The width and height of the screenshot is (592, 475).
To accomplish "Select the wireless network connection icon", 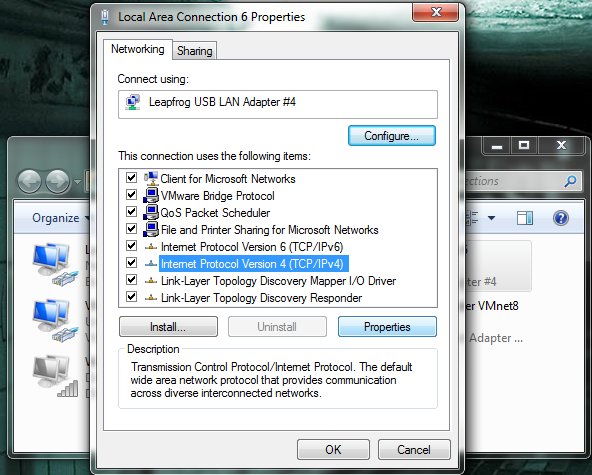I will tap(56, 376).
